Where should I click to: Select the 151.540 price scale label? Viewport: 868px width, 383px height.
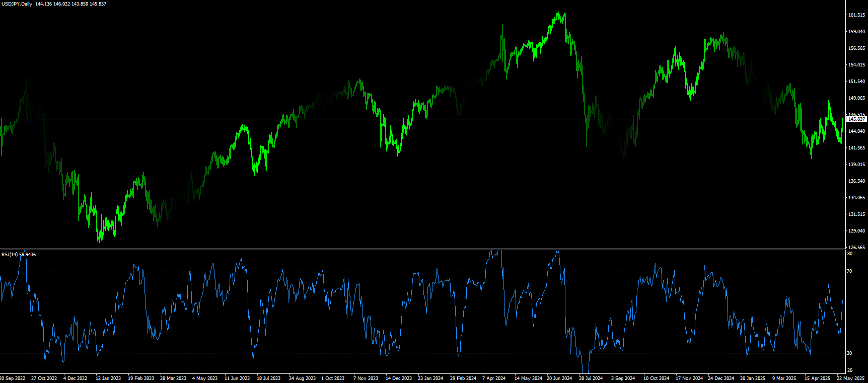(x=856, y=82)
